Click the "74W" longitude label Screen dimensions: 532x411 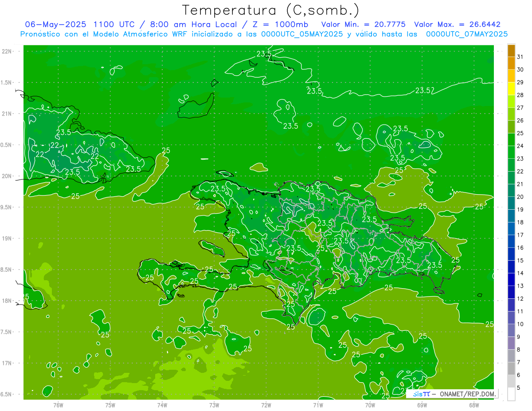[162, 405]
